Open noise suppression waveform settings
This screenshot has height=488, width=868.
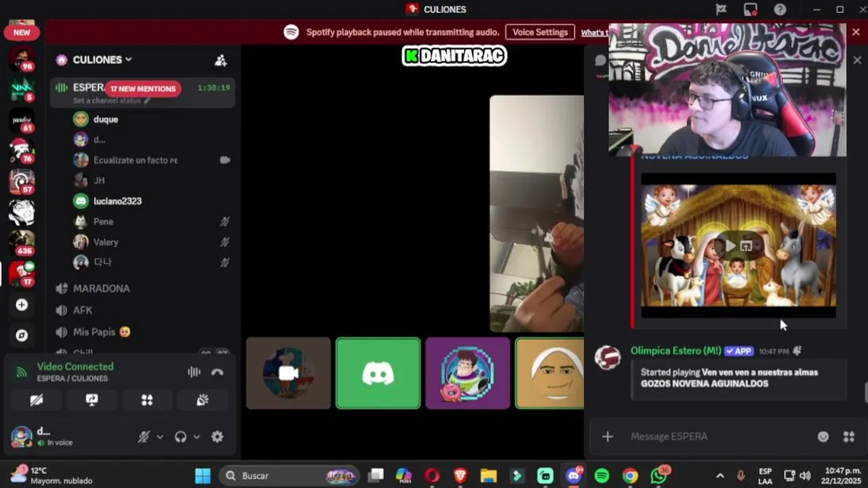[x=194, y=372]
